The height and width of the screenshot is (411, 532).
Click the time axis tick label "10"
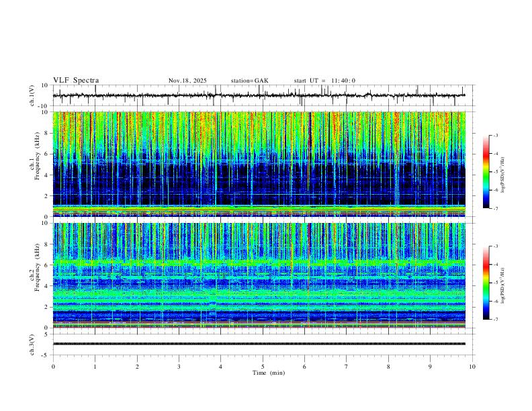472,367
